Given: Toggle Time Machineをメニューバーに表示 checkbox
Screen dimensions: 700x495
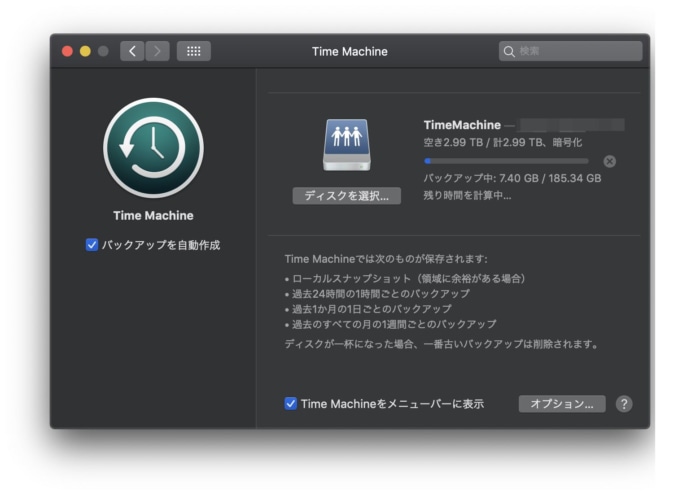Looking at the screenshot, I should 290,403.
